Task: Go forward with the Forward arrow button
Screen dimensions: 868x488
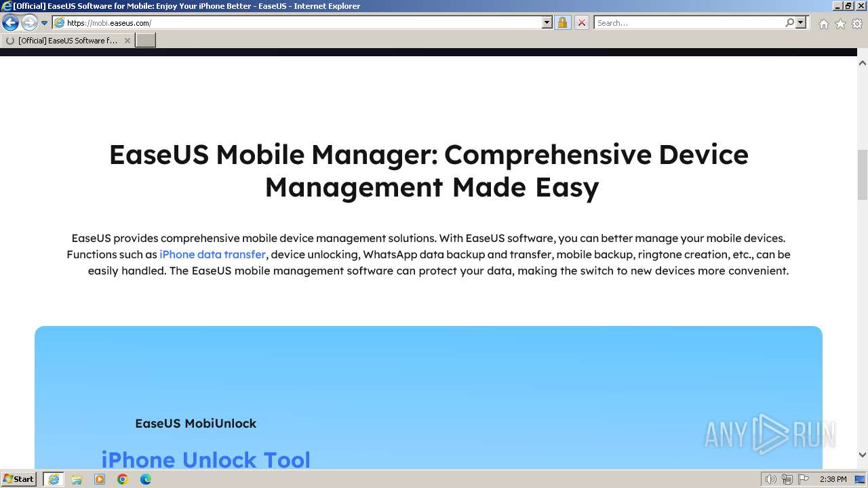Action: (x=29, y=23)
